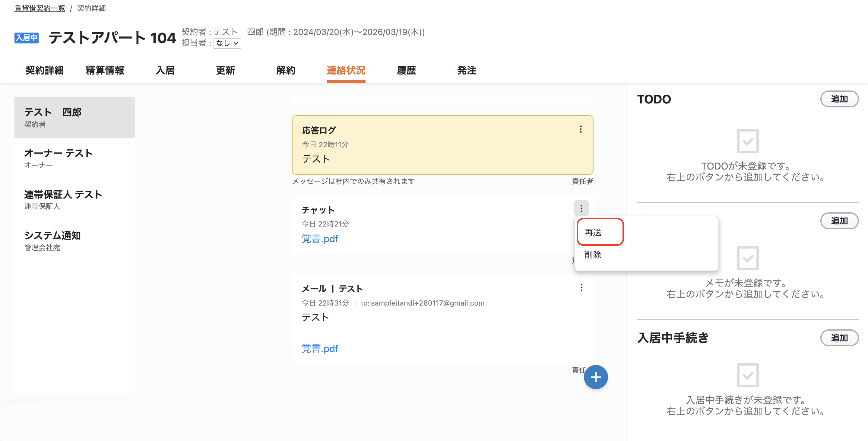Screen dimensions: 868x441
Task: Select contact オーナー テスト
Action: coord(75,159)
